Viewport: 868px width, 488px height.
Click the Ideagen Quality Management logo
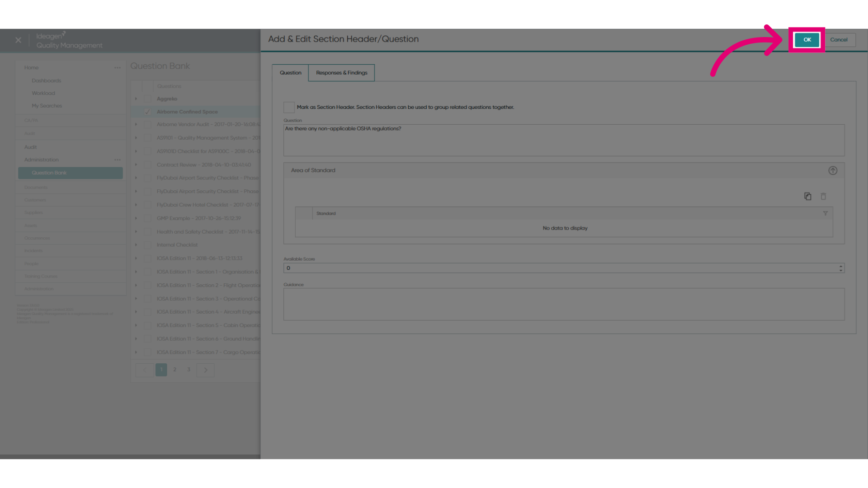coord(69,40)
